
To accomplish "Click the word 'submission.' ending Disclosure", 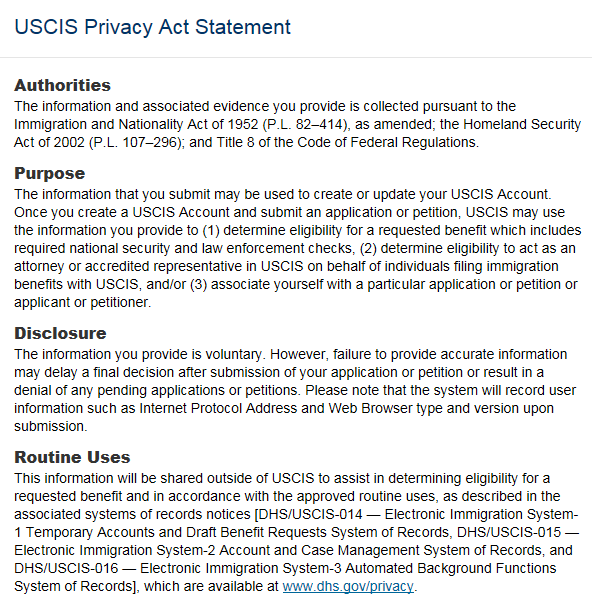I will coord(51,426).
